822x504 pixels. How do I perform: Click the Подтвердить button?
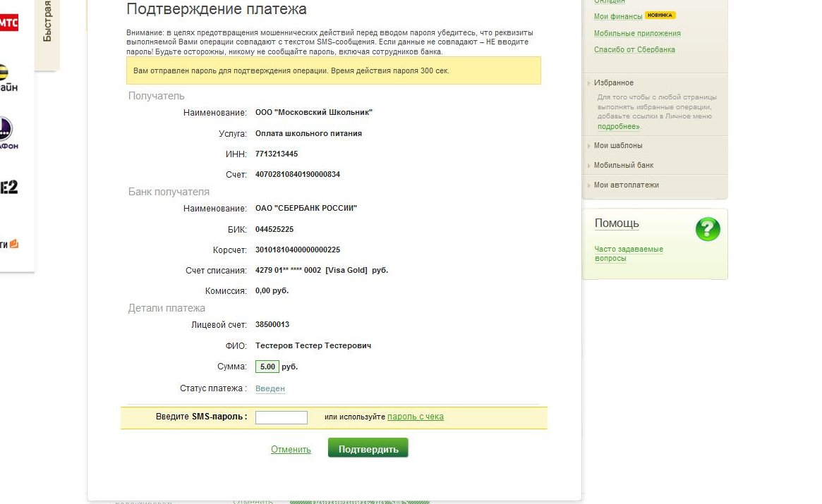(368, 448)
